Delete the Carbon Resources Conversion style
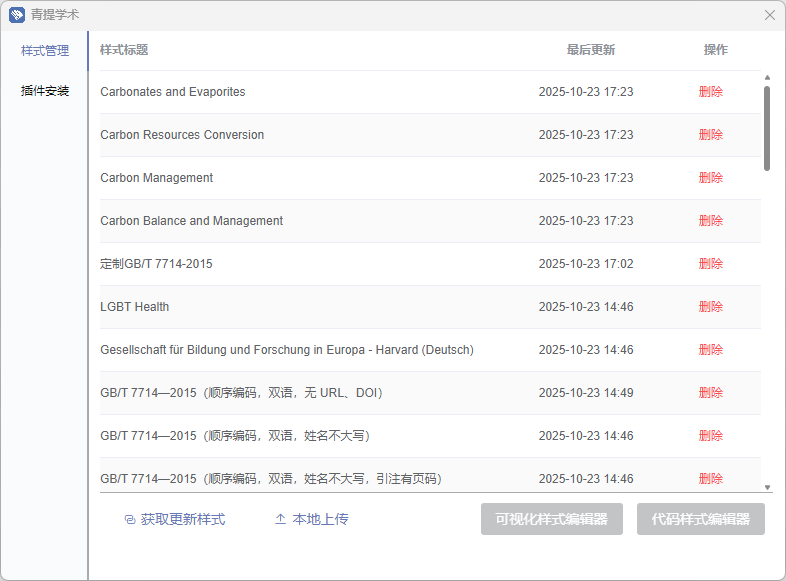Image resolution: width=786 pixels, height=581 pixels. (710, 135)
